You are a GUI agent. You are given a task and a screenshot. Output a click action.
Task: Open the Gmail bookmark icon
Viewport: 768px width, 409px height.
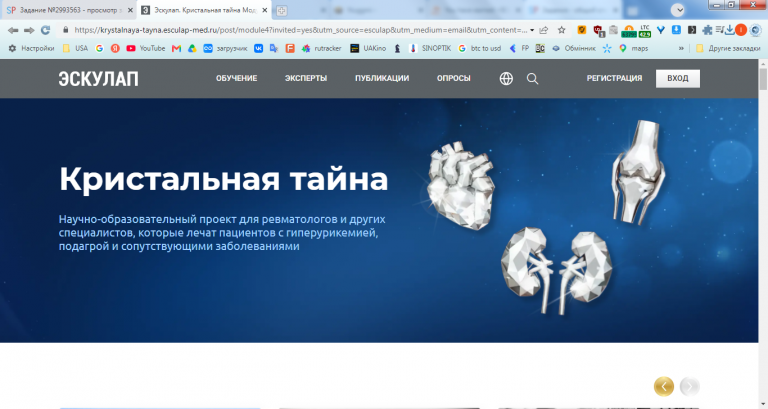[x=176, y=48]
